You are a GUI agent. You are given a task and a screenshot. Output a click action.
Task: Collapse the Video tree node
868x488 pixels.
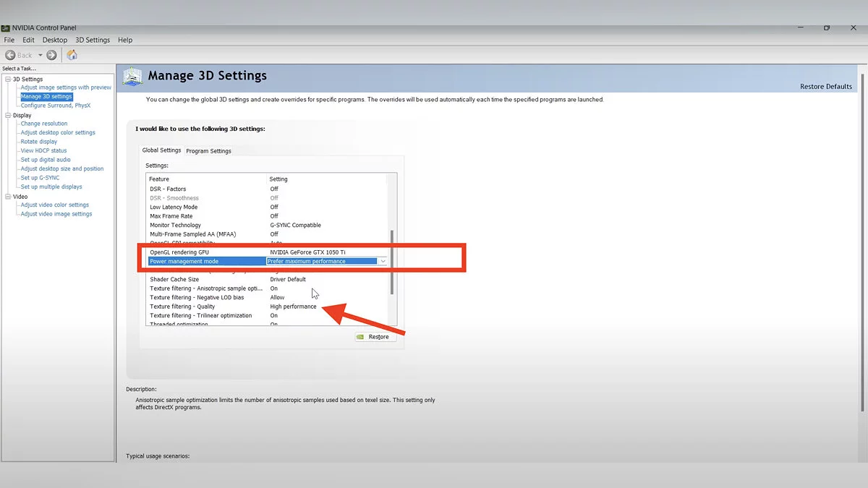click(8, 197)
